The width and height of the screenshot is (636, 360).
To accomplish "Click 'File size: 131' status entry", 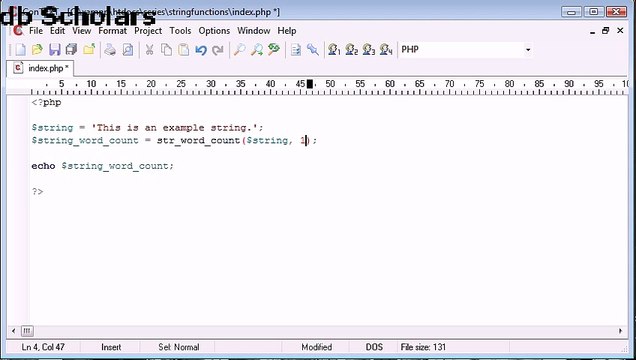I will (x=423, y=347).
